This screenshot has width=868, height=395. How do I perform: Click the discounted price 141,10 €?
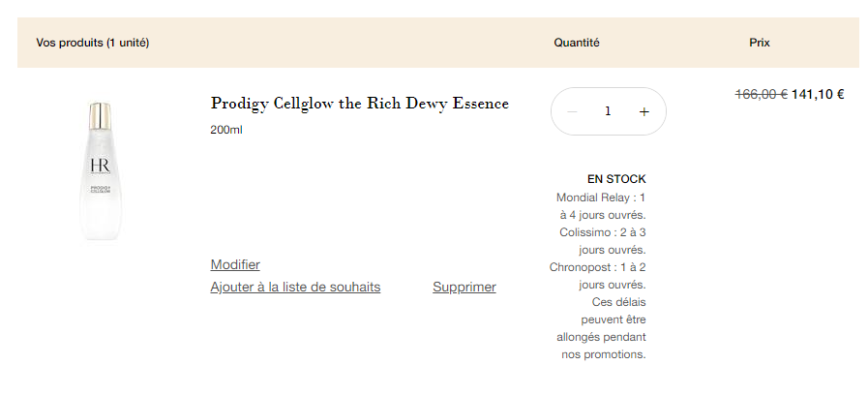[818, 94]
